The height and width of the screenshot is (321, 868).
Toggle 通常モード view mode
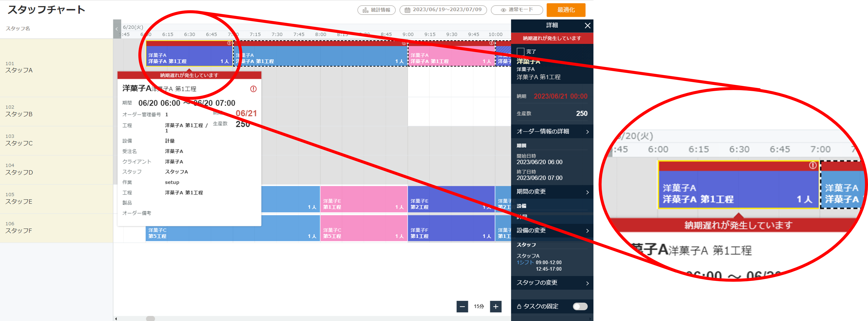(x=516, y=10)
